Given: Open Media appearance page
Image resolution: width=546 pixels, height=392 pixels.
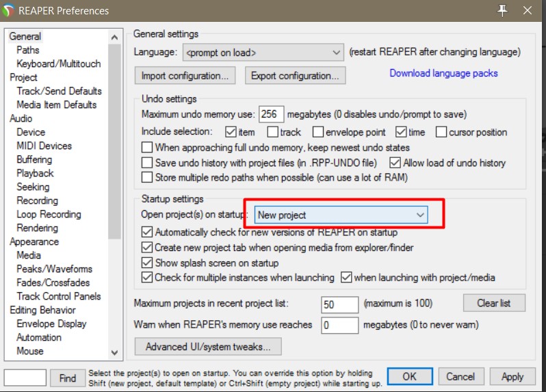Looking at the screenshot, I should [29, 255].
